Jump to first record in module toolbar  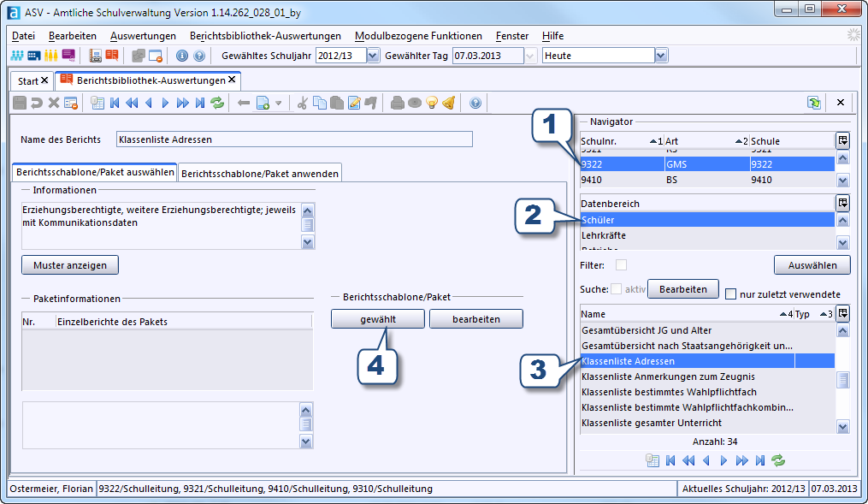click(x=115, y=103)
